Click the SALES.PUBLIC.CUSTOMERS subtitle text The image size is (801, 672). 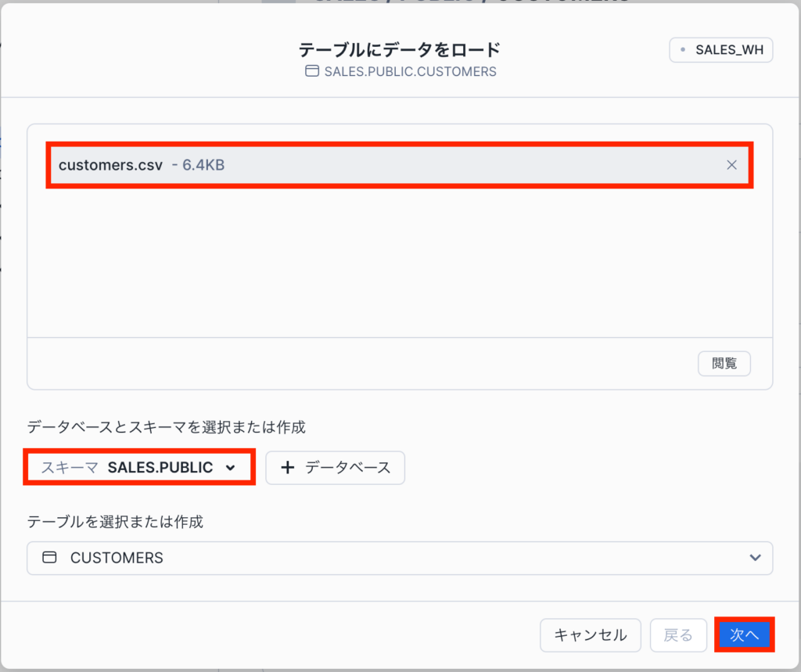(x=410, y=71)
